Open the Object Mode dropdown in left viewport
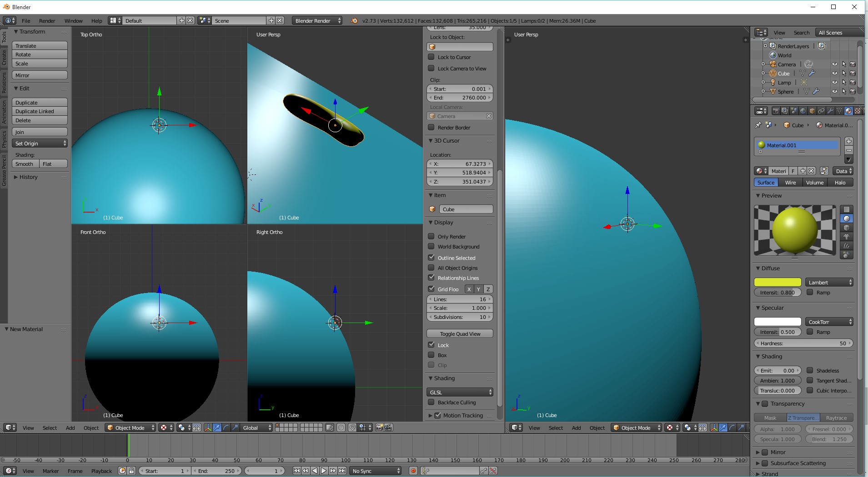 [x=130, y=427]
